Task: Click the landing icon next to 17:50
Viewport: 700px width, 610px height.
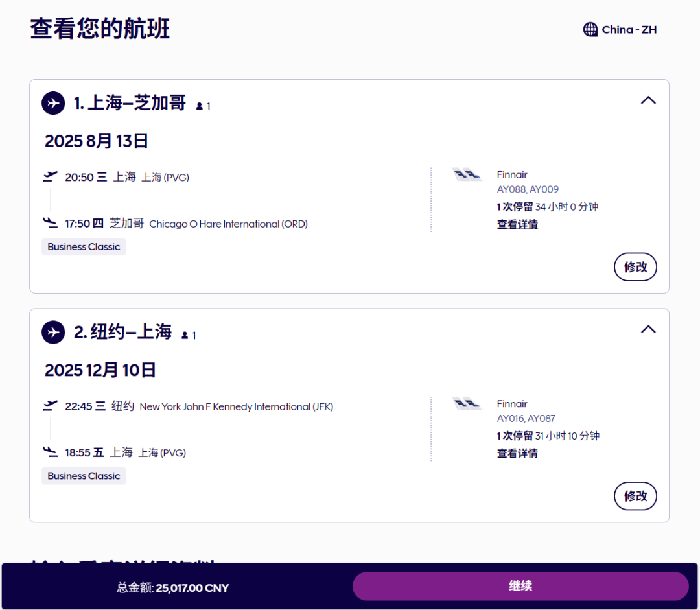Action: 50,223
